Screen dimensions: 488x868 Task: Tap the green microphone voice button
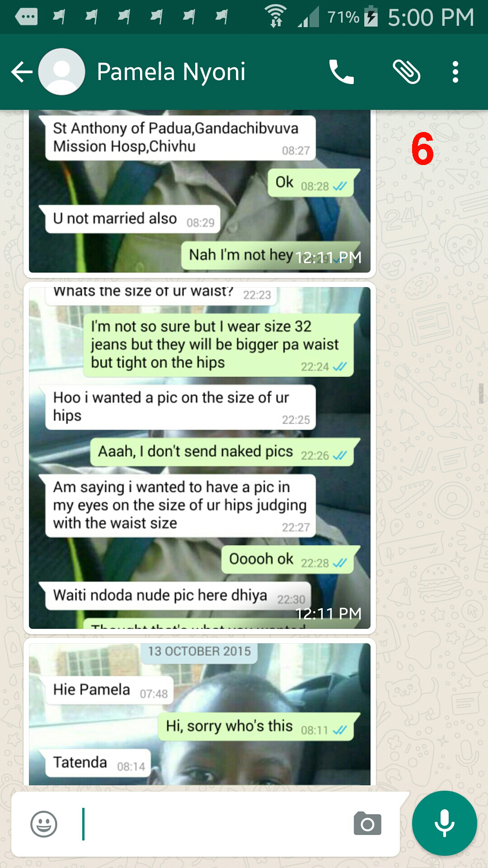445,823
